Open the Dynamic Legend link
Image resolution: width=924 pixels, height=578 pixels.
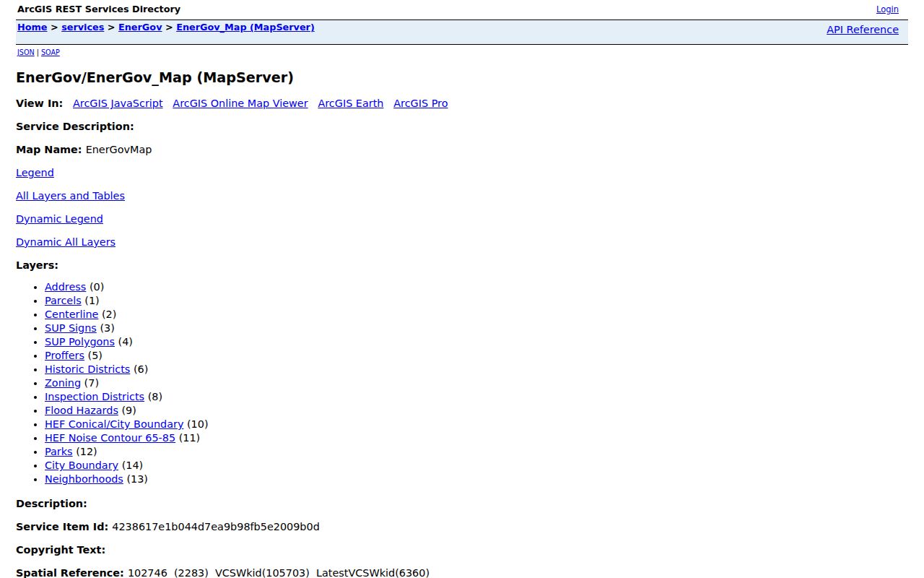click(59, 219)
